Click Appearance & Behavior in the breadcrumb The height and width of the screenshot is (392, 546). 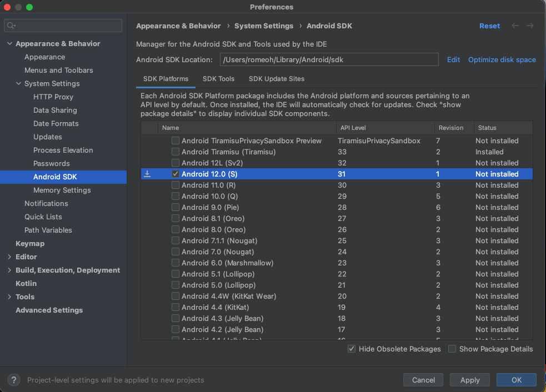tap(178, 26)
